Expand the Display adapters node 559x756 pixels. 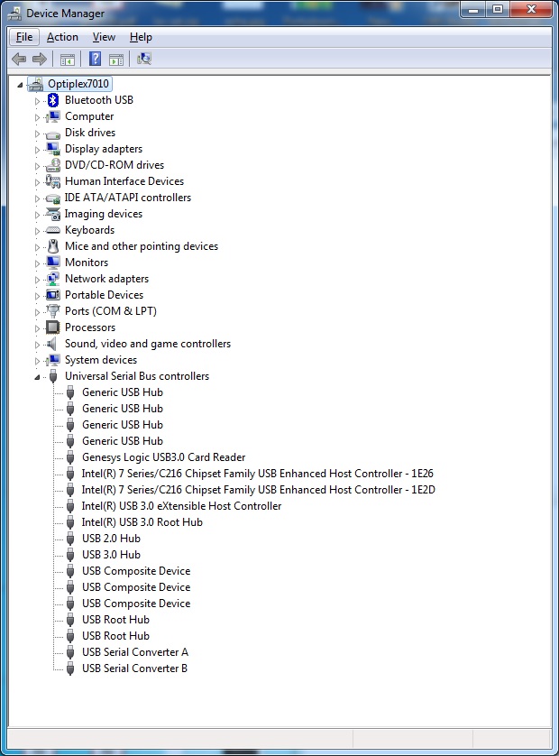(38, 150)
